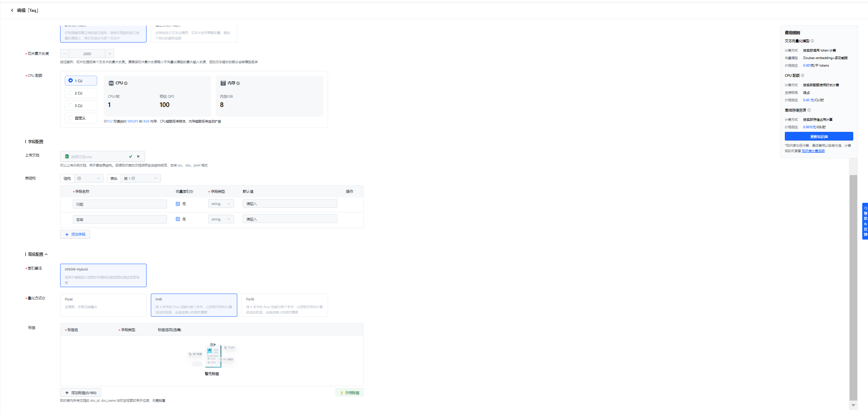Open the 知识库计费说明 link
This screenshot has width=868, height=415.
click(813, 151)
